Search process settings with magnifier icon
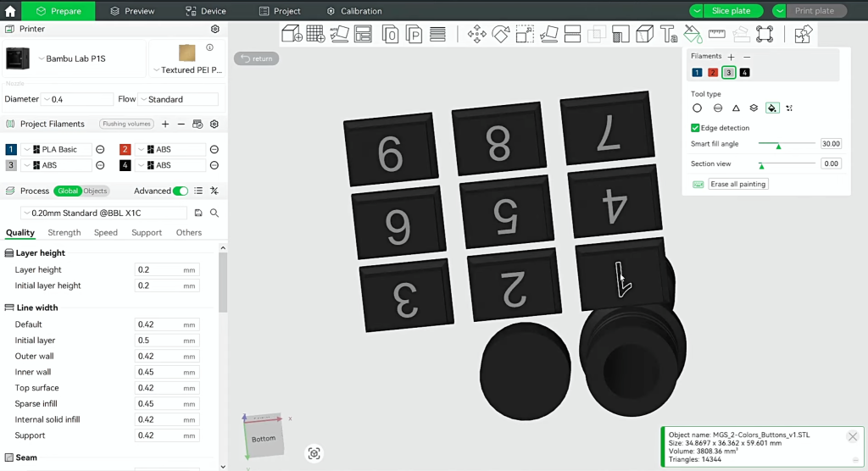Viewport: 868px width, 471px height. tap(214, 213)
